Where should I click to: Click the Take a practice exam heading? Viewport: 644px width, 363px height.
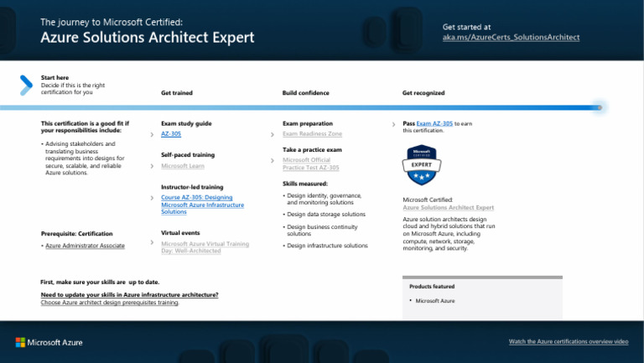click(312, 150)
